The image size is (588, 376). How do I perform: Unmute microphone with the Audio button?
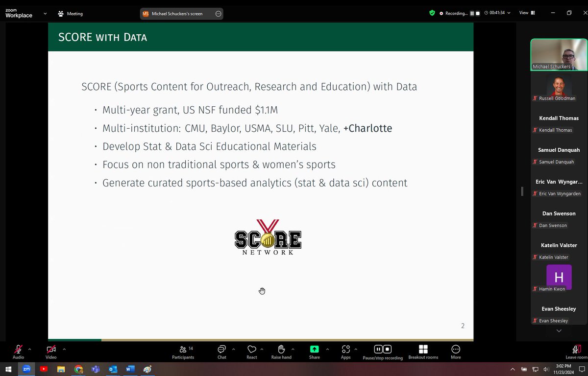18,352
